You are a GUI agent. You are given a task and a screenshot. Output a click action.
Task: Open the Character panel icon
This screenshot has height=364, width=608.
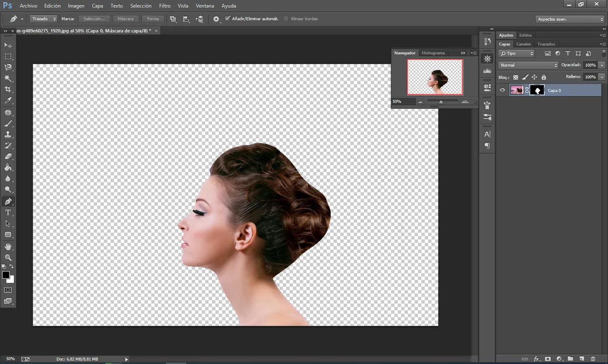pos(487,134)
